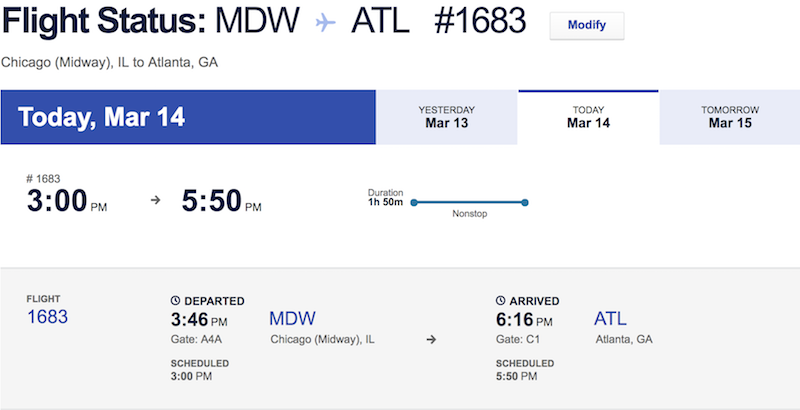This screenshot has width=800, height=410.
Task: Switch to the Yesterday Mar 13 tab
Action: [x=446, y=117]
